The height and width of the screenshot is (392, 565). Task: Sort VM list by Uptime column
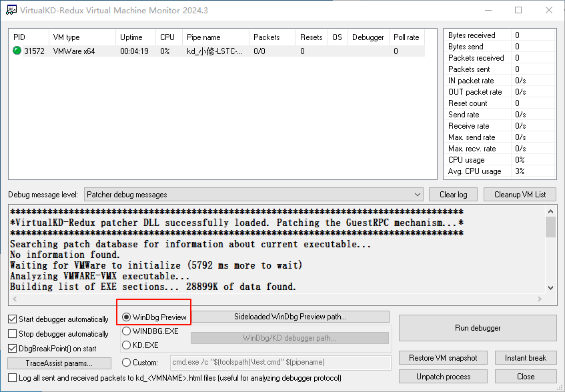point(135,37)
